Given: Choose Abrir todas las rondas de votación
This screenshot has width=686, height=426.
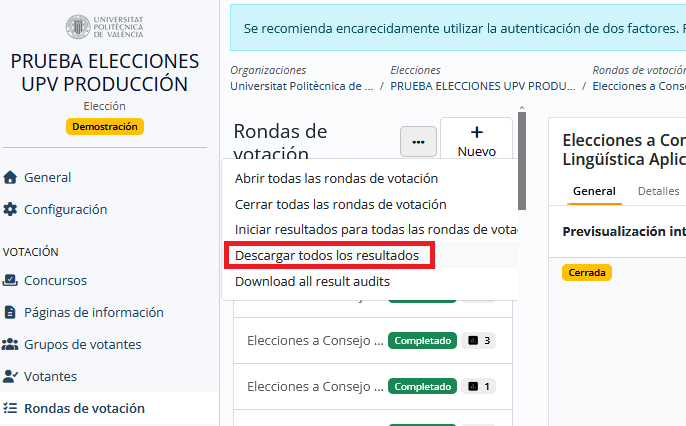Looking at the screenshot, I should (336, 178).
